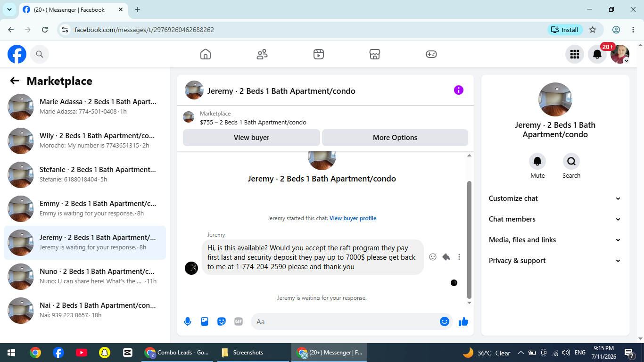This screenshot has height=362, width=644.
Task: Expand the Privacy & support section
Action: (x=555, y=261)
